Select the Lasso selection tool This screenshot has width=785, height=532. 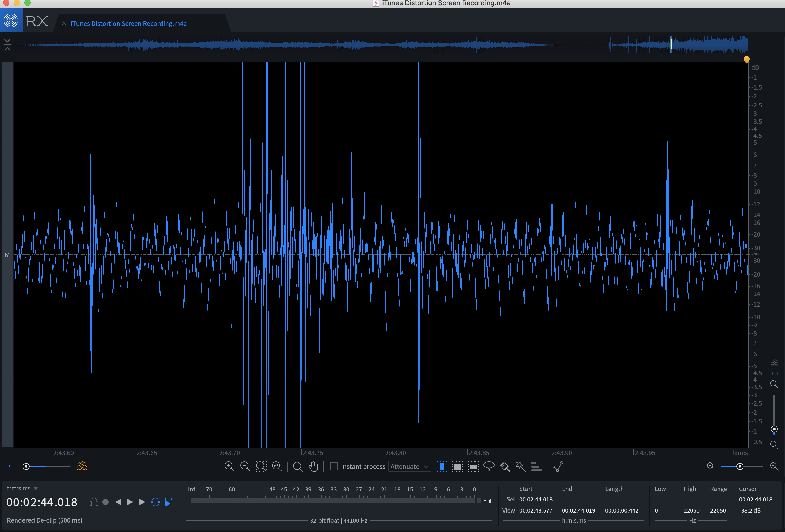click(489, 466)
